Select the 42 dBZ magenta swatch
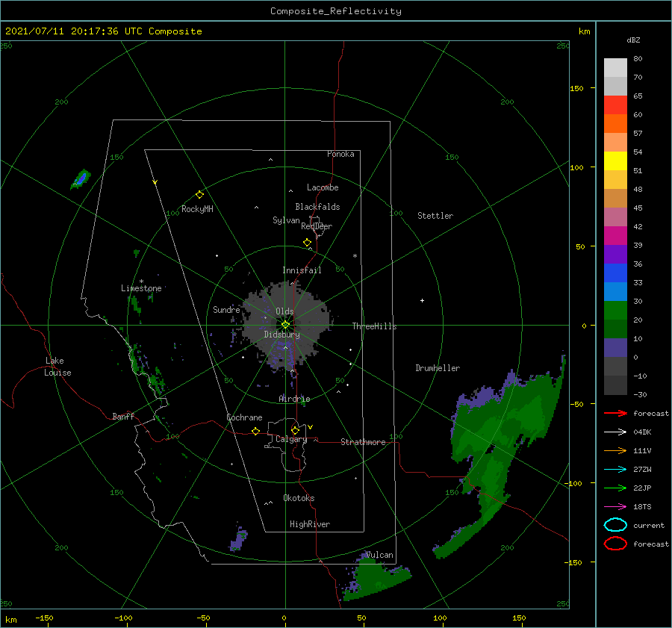The height and width of the screenshot is (628, 672). pos(615,235)
